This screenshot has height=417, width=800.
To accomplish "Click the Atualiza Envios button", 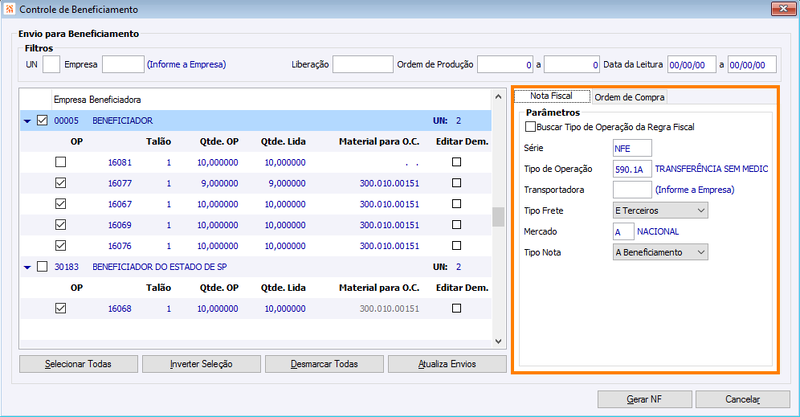I will click(447, 364).
